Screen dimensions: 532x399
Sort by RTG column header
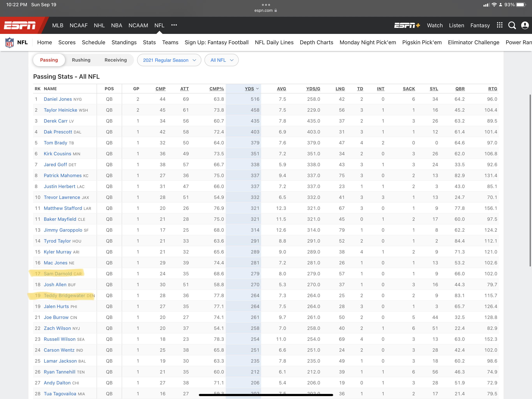coord(492,89)
